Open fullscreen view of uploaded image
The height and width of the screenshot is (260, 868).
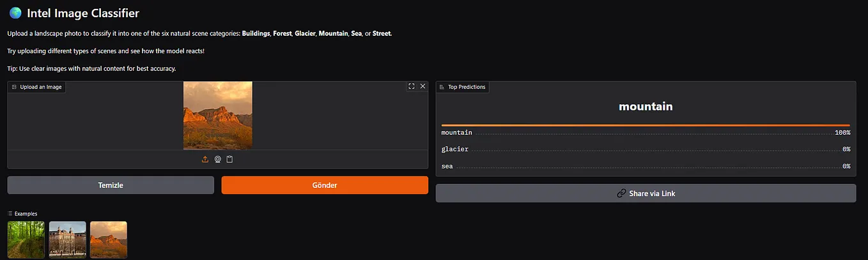[411, 86]
